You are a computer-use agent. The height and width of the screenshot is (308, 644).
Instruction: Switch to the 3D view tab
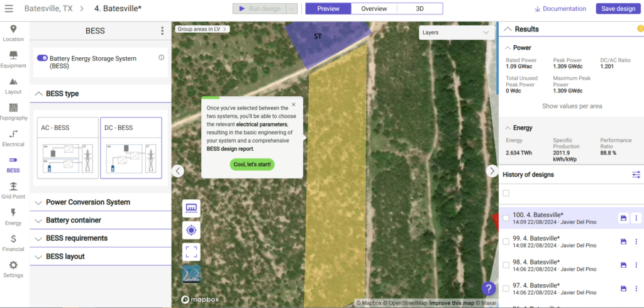coord(419,9)
